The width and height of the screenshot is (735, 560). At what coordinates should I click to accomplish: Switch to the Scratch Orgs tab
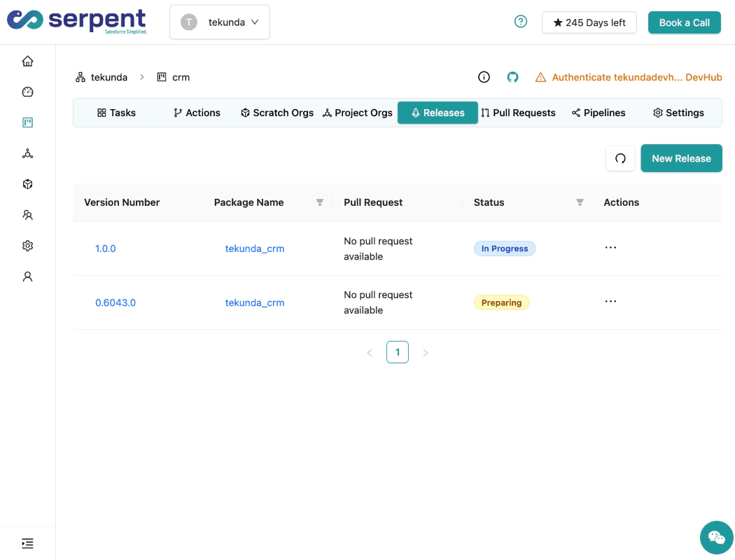coord(277,113)
